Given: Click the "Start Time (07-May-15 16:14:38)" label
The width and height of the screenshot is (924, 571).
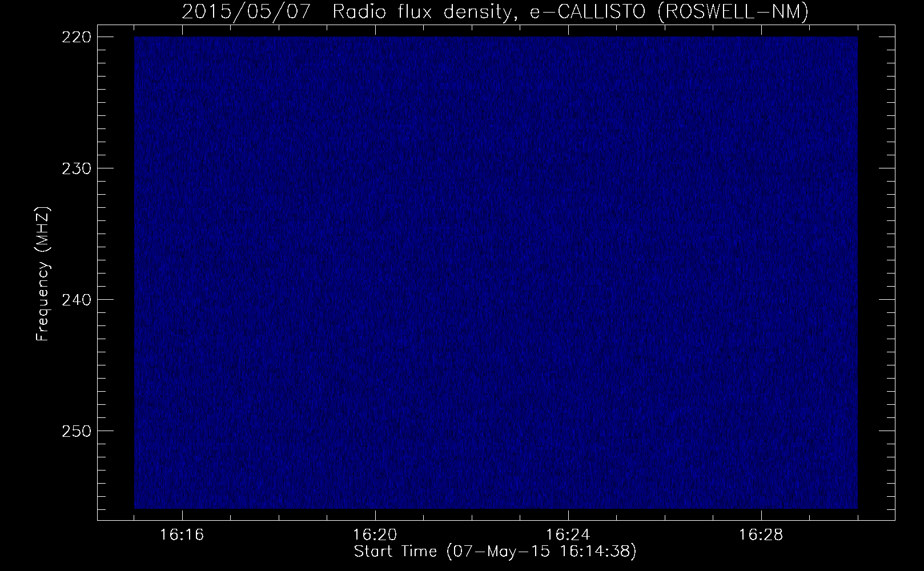Looking at the screenshot, I should pos(495,552).
